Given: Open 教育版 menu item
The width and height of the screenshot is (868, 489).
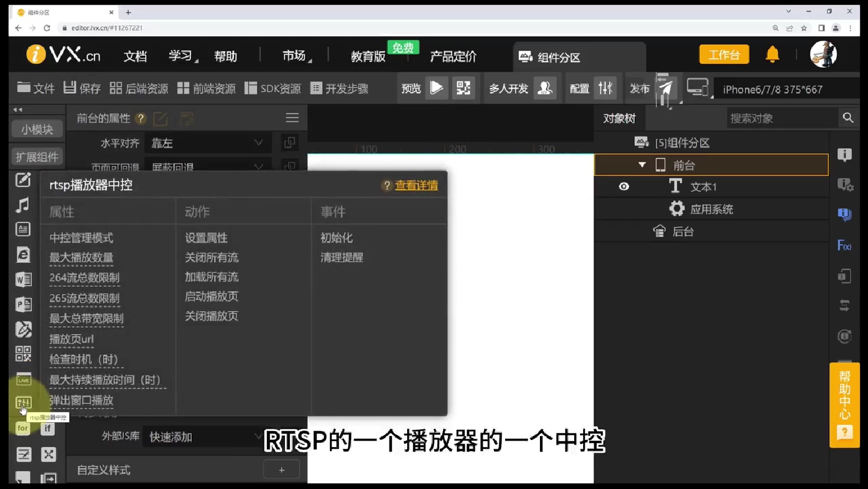Looking at the screenshot, I should 368,56.
